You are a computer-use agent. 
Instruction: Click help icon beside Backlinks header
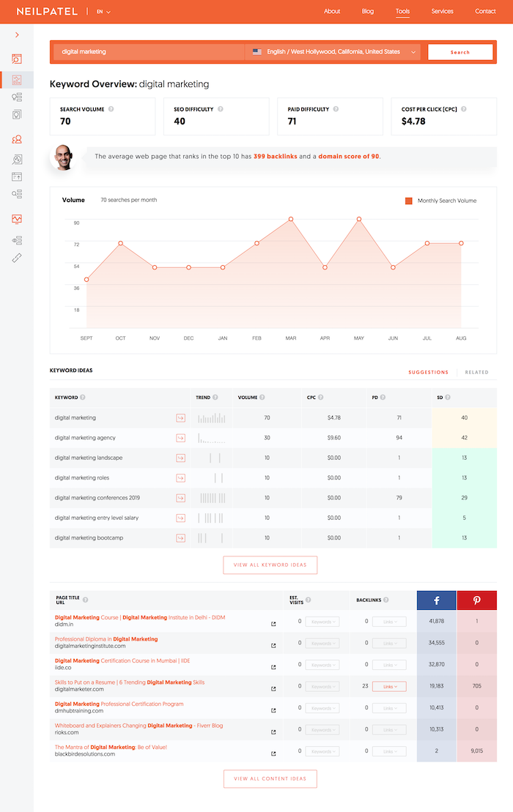coord(386,600)
